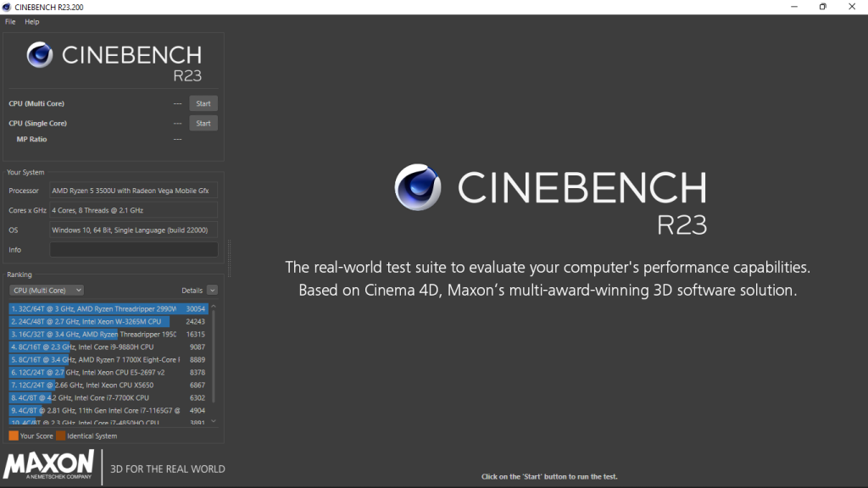The width and height of the screenshot is (868, 488).
Task: Click the Cinebench sphere logo in left panel
Action: (x=40, y=55)
